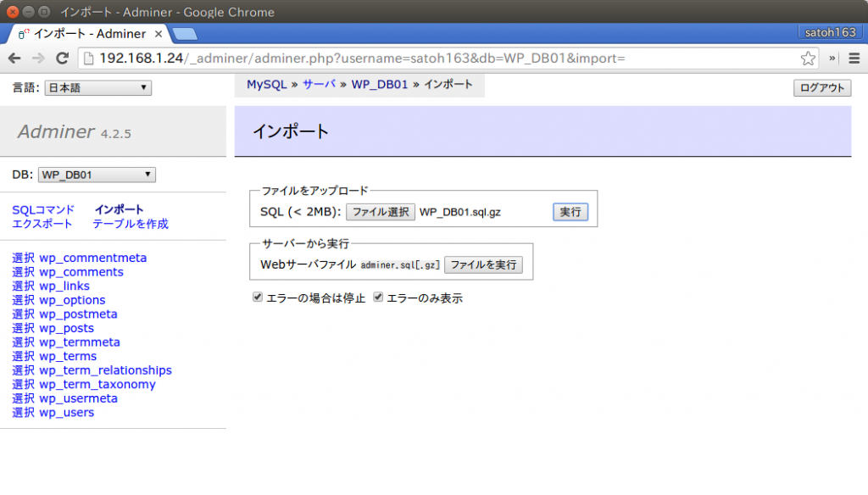Click the URL address bar
Image resolution: width=868 pixels, height=495 pixels.
[x=441, y=58]
